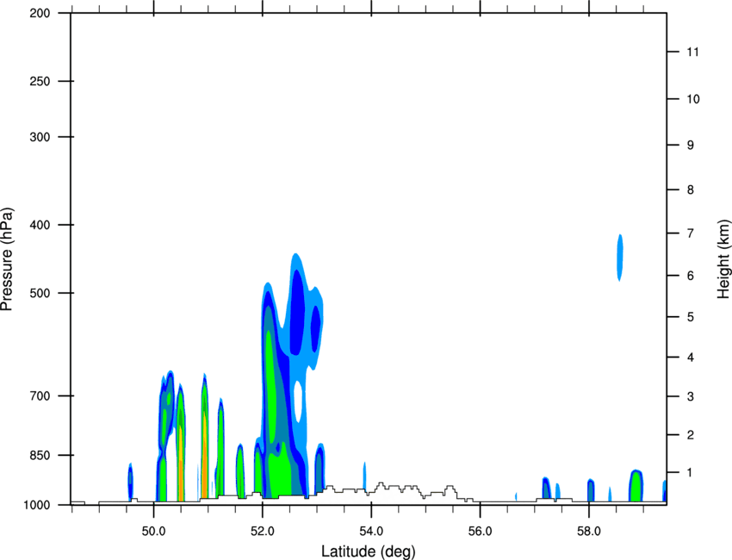This screenshot has width=732, height=560.
Task: Click the isolated light-blue contour near 7 km
Action: [620, 258]
